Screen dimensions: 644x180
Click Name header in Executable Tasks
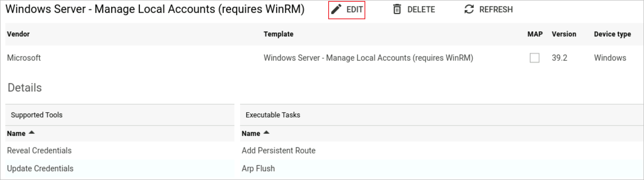tap(251, 134)
